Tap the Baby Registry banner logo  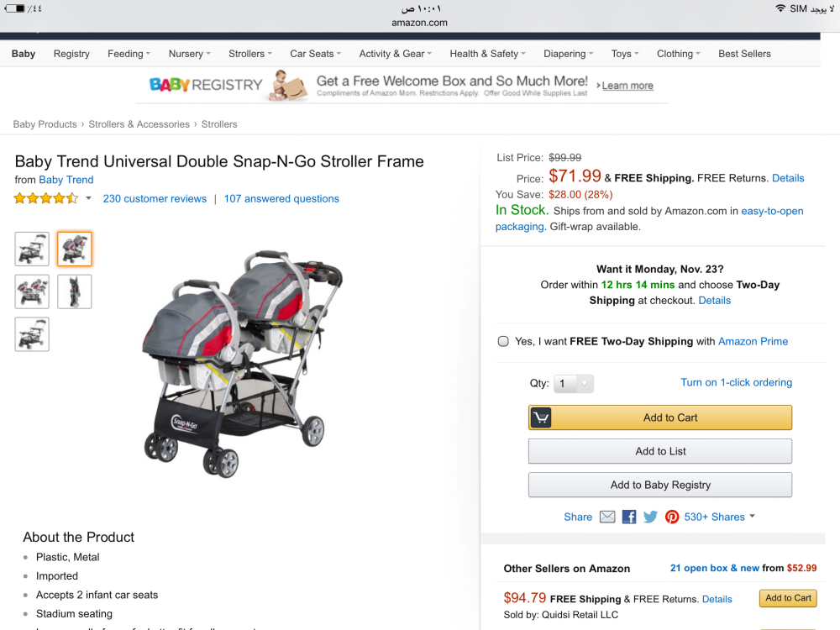click(x=206, y=85)
